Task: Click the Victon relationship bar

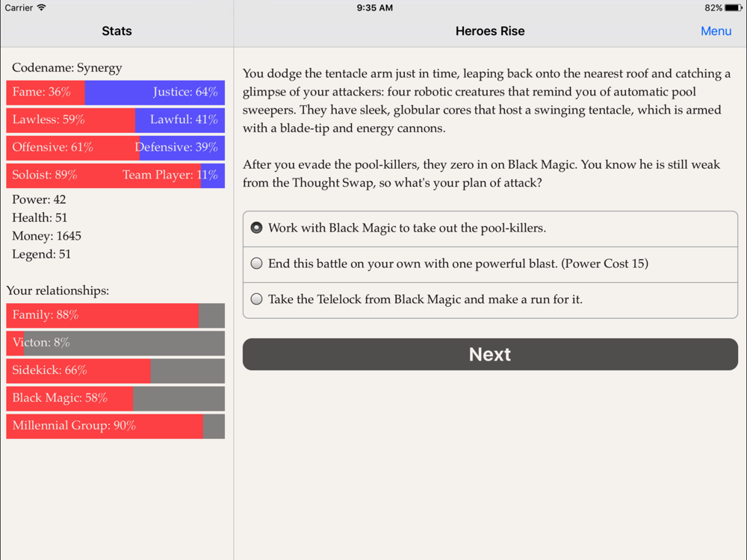Action: pyautogui.click(x=115, y=343)
